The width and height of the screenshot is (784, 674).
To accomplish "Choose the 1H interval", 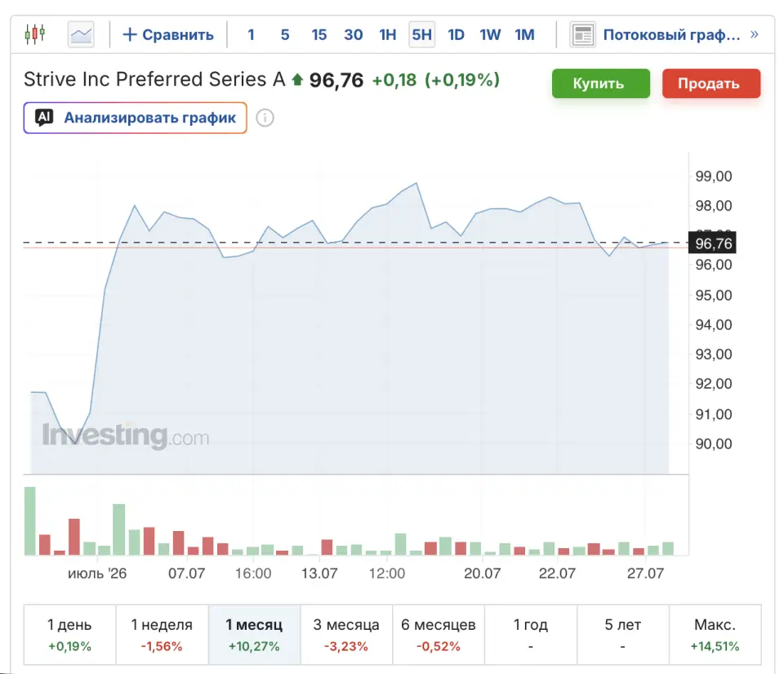I will [387, 34].
